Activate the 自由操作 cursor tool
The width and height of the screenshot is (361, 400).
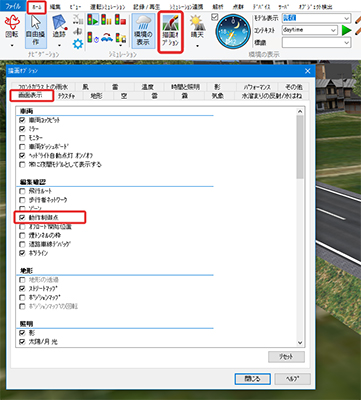click(36, 30)
